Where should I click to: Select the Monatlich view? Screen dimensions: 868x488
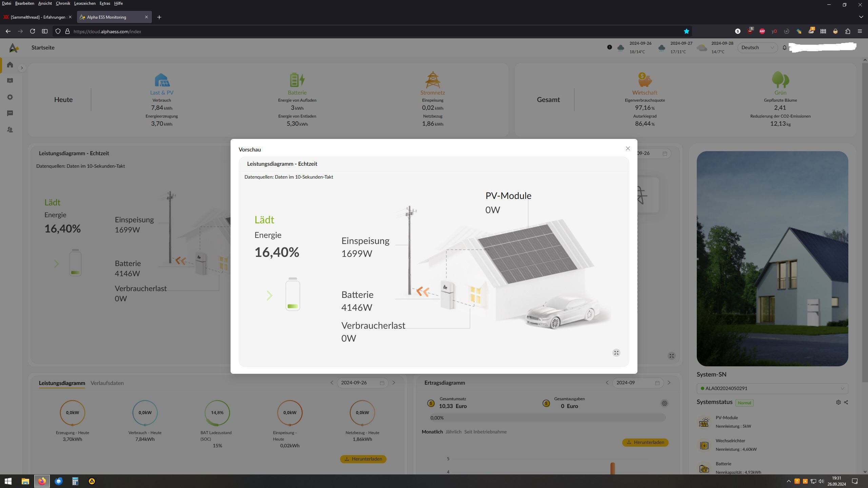click(x=432, y=432)
